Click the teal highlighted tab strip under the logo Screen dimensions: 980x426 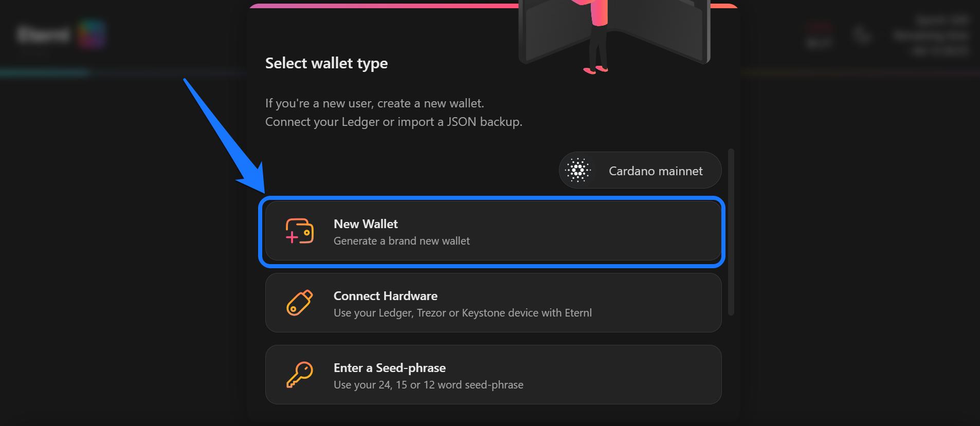(44, 72)
